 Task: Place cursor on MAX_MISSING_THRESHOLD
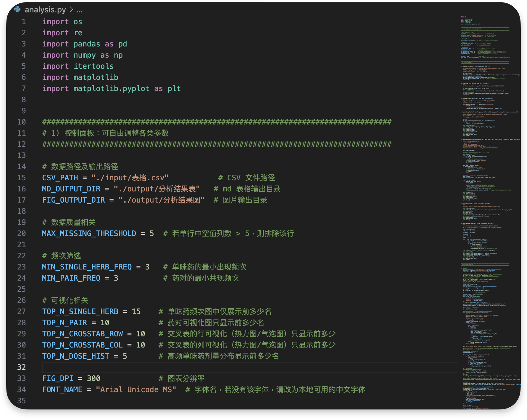pos(89,234)
